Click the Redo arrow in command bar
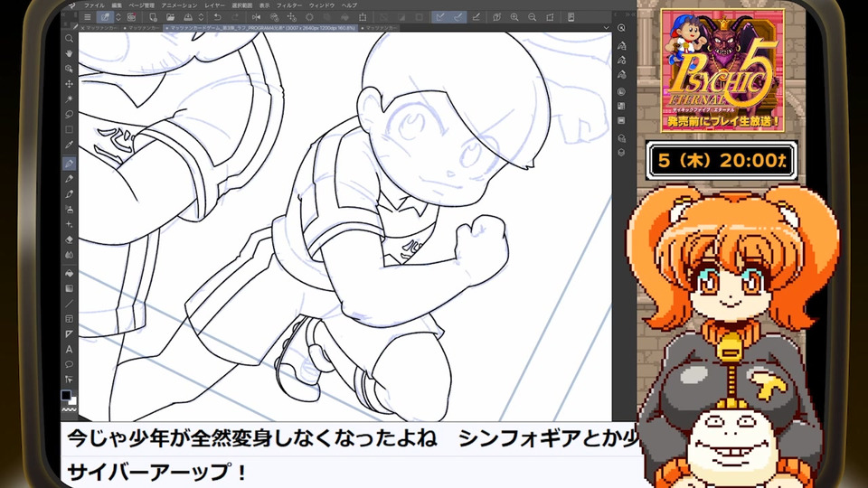Screen dimensions: 868x488 click(235, 17)
